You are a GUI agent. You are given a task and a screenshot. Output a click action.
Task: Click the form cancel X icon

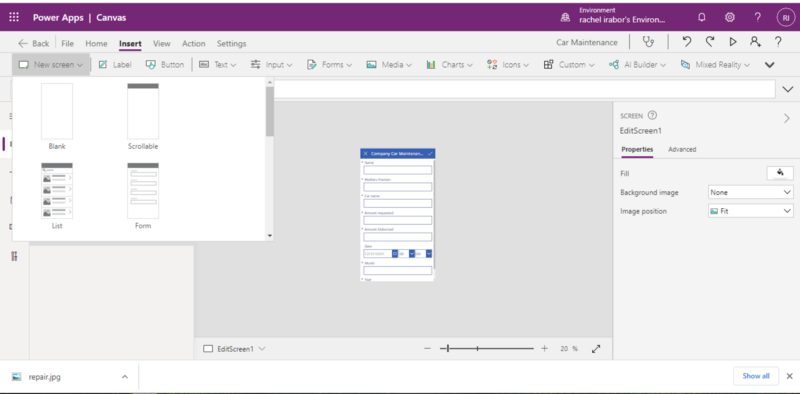[365, 153]
